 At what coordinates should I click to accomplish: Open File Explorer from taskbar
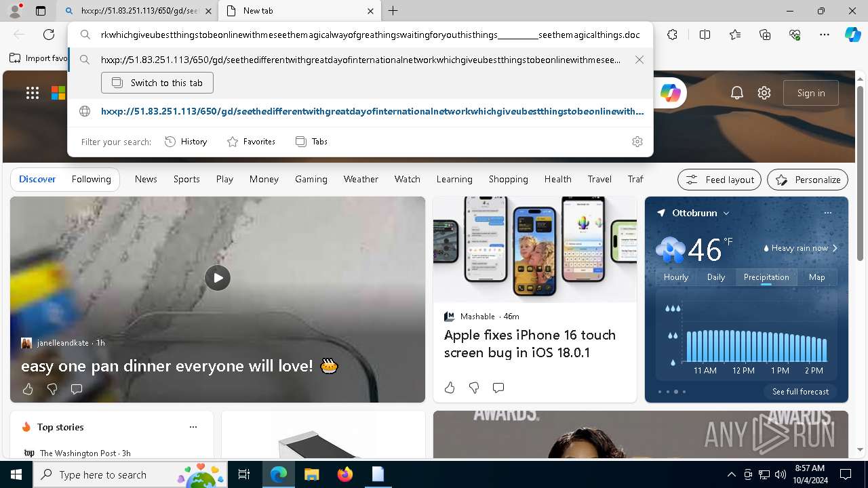point(311,474)
